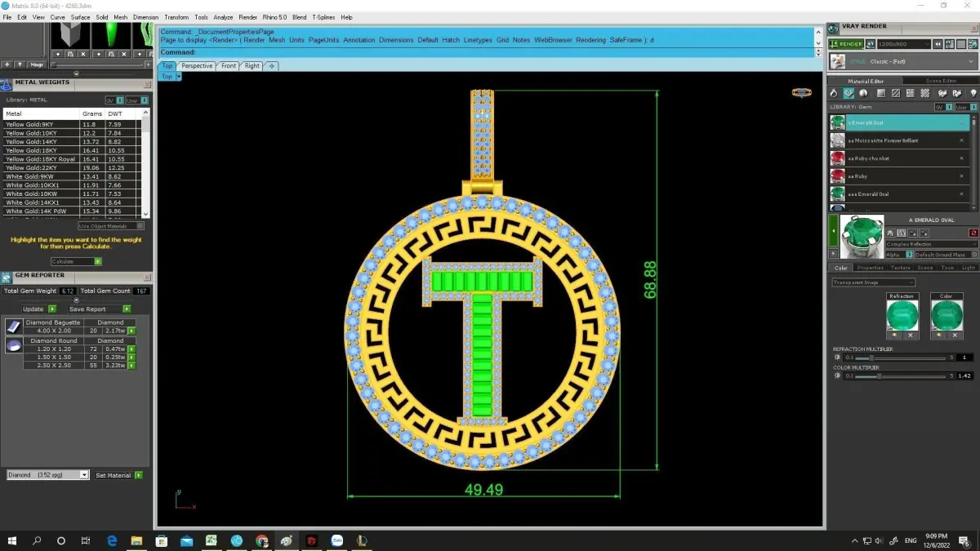Select the White Gold:10KW row
The height and width of the screenshot is (551, 980).
pos(71,193)
